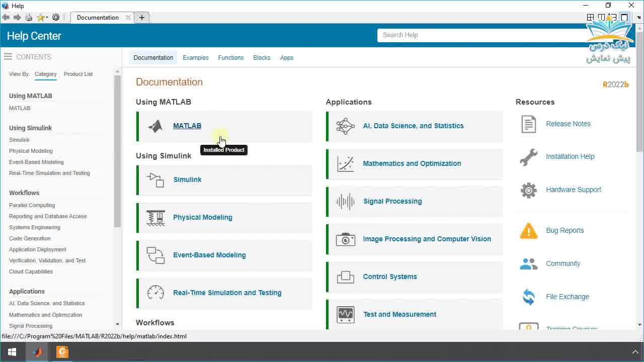Click the Signal Processing waveform icon
644x362 pixels.
pyautogui.click(x=345, y=201)
